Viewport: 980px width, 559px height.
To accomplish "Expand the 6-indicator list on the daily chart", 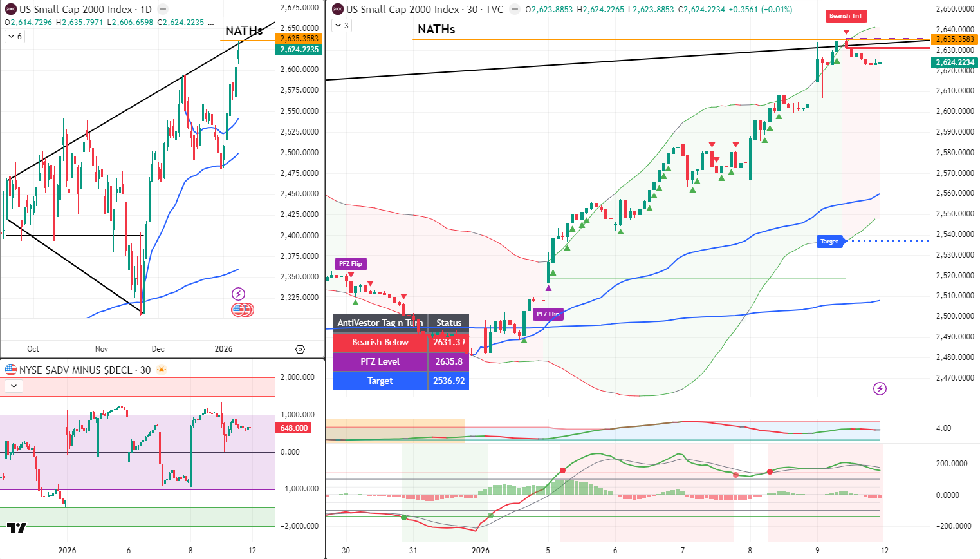I will click(x=13, y=36).
